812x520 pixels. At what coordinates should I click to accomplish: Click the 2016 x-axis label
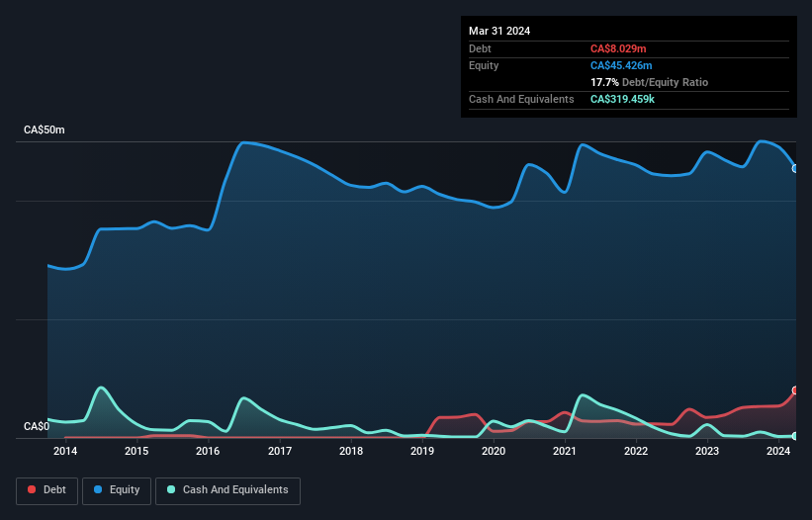click(x=208, y=451)
